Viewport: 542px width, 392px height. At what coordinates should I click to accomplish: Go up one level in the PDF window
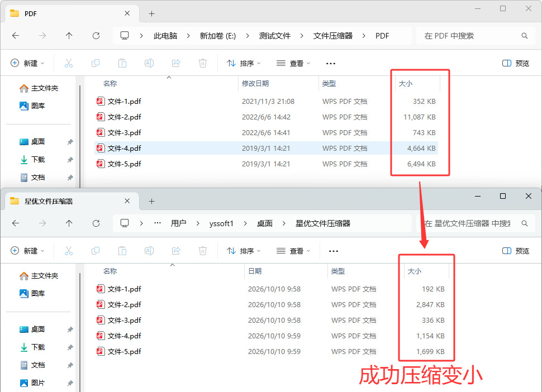click(69, 36)
